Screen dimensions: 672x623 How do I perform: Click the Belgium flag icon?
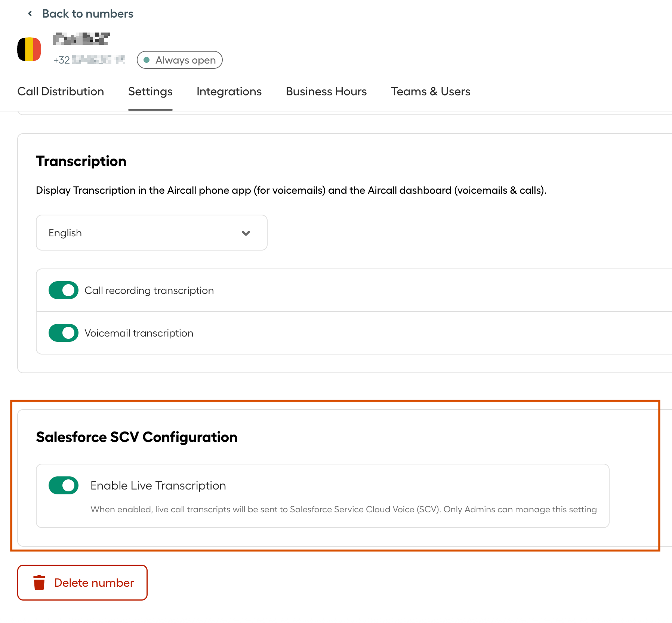pos(29,49)
